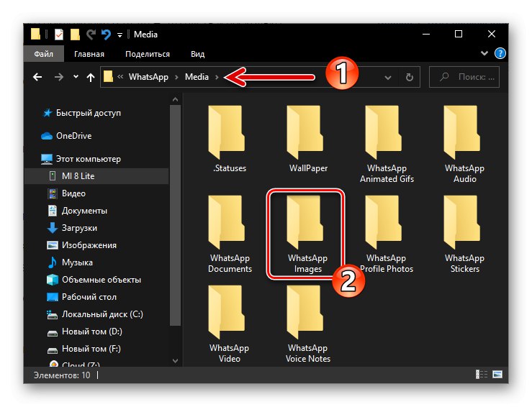Refresh the current folder view
The image size is (532, 407).
point(410,78)
